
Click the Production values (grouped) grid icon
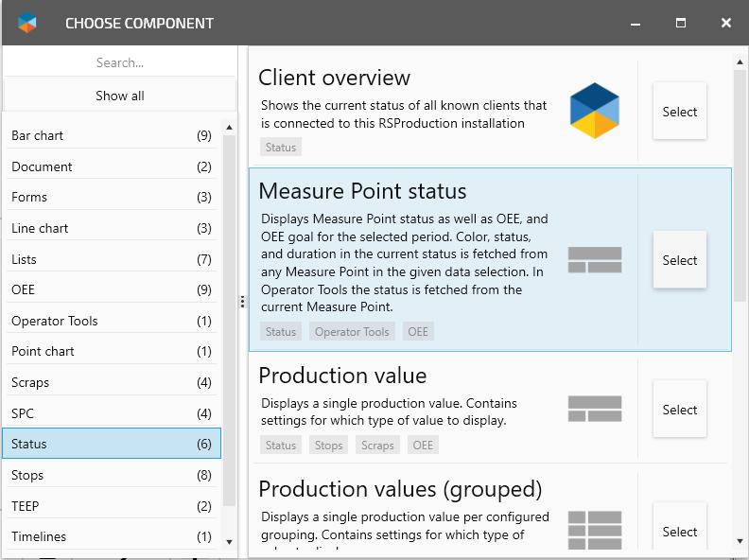tap(595, 530)
